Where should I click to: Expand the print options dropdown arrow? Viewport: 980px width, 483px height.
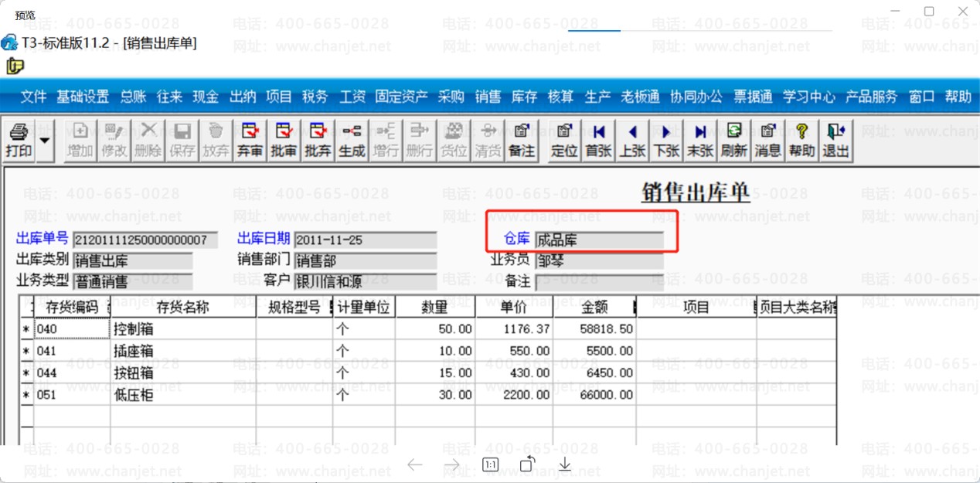point(45,141)
